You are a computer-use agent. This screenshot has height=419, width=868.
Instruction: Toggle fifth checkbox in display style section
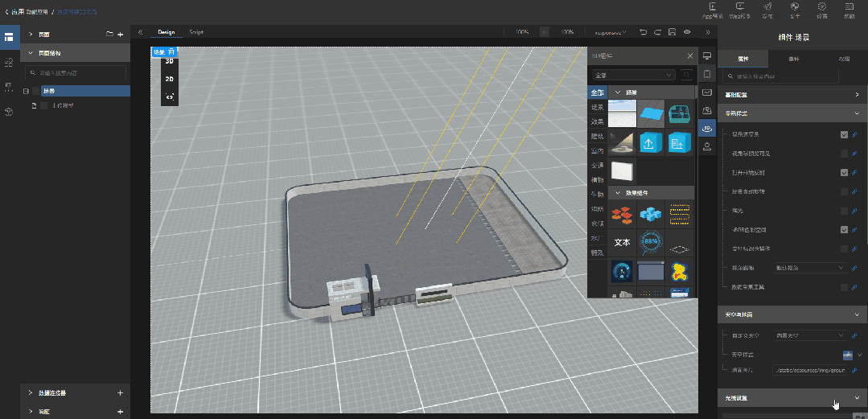tap(844, 211)
